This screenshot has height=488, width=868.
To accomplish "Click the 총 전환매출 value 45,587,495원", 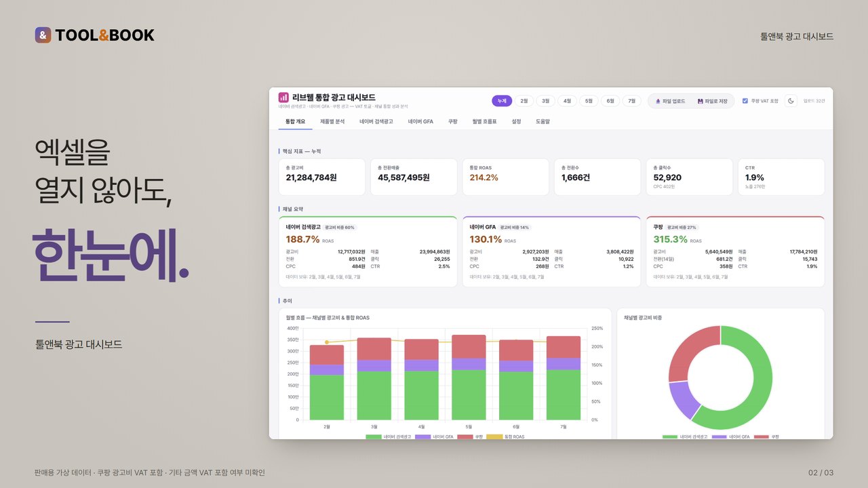I will 404,178.
